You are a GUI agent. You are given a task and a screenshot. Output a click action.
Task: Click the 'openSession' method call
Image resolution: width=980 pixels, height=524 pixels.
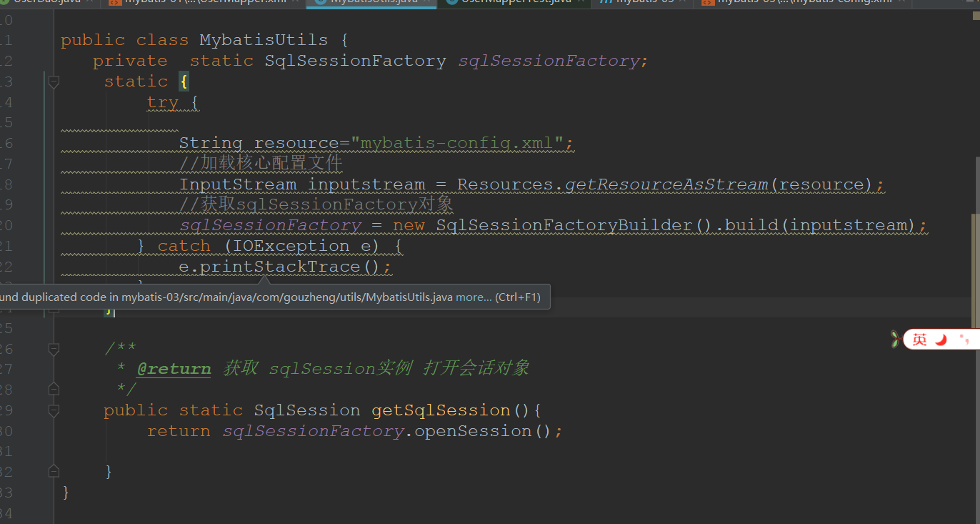pyautogui.click(x=473, y=431)
